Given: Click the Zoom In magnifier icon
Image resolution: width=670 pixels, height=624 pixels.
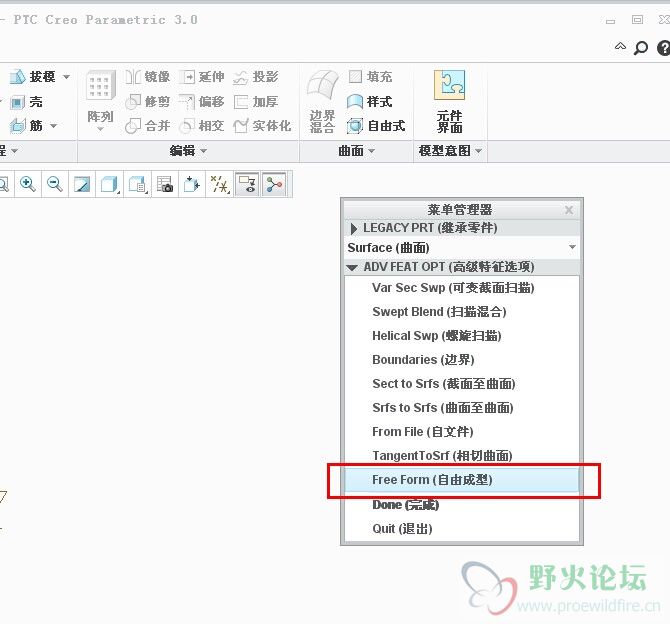Looking at the screenshot, I should coord(28,184).
